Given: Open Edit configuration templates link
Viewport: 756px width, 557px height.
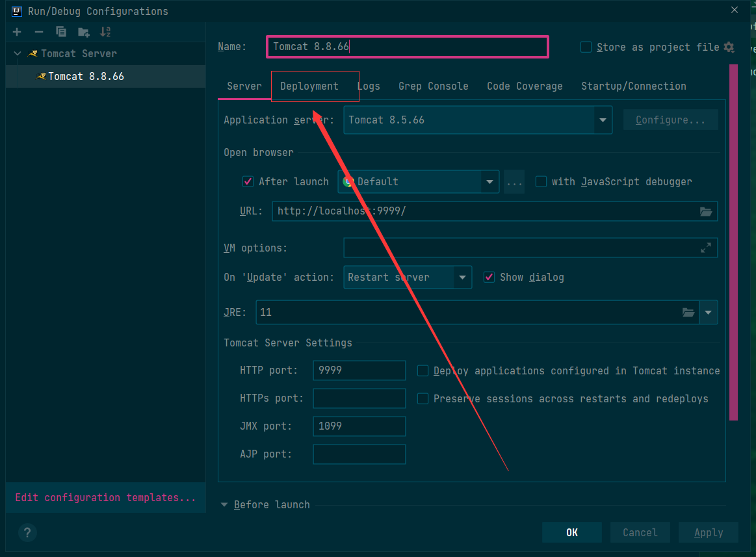Looking at the screenshot, I should pyautogui.click(x=105, y=498).
